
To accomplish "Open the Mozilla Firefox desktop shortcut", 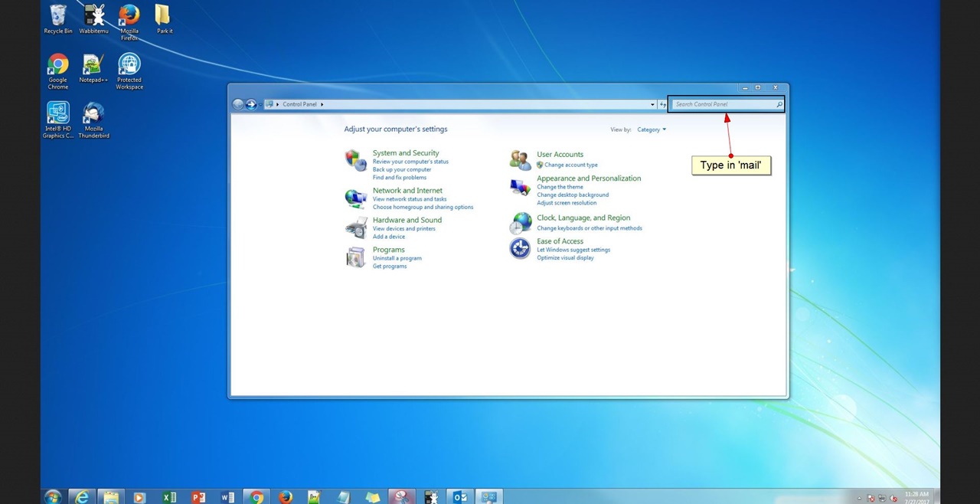I will pyautogui.click(x=129, y=23).
